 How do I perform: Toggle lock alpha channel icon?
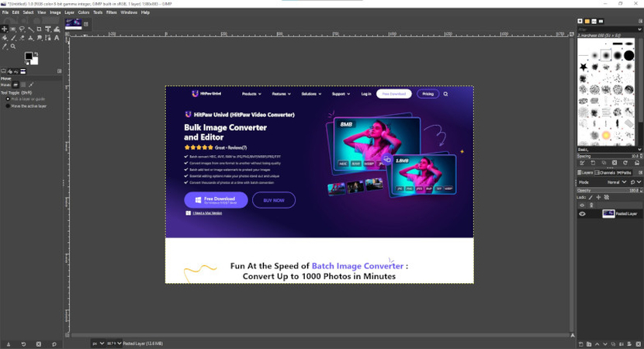click(607, 198)
